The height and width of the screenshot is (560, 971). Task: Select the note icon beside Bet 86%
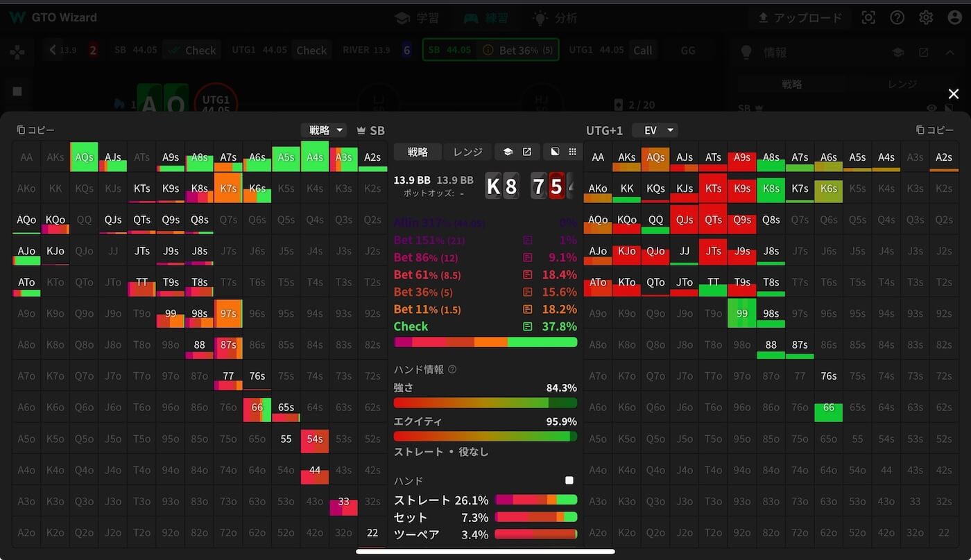527,257
